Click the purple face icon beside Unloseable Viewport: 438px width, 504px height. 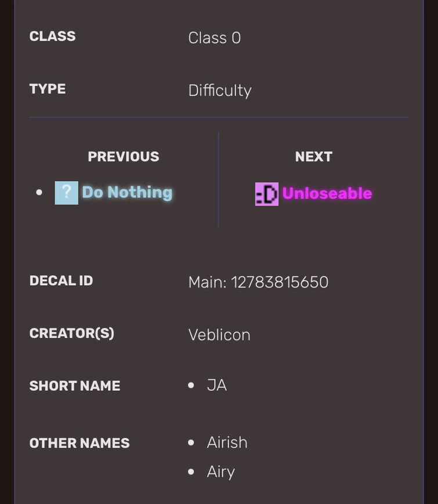(266, 194)
